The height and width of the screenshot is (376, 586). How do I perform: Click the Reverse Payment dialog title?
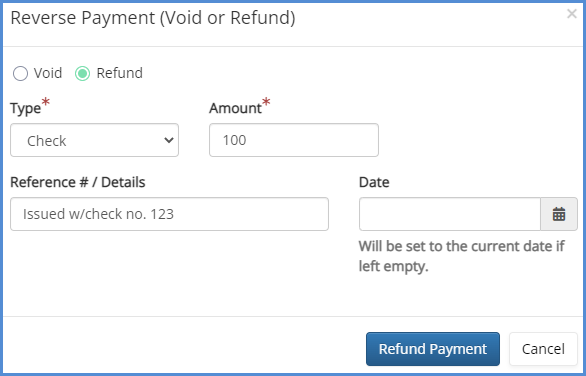pyautogui.click(x=153, y=18)
